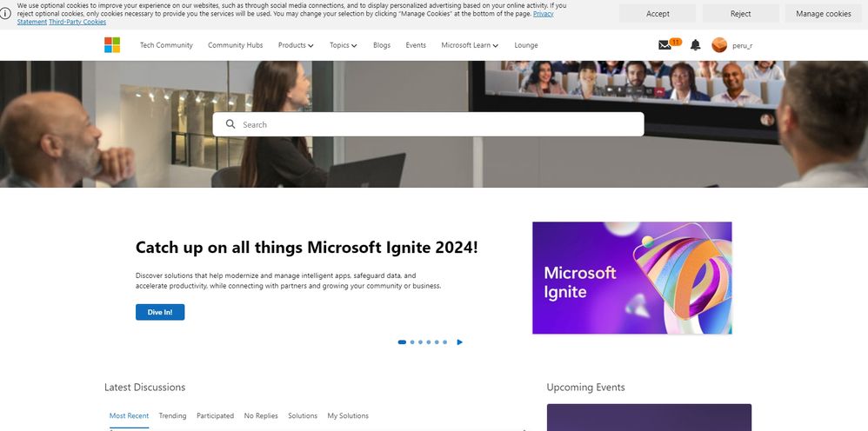Open the Tech Community link
The height and width of the screenshot is (431, 868).
(166, 45)
